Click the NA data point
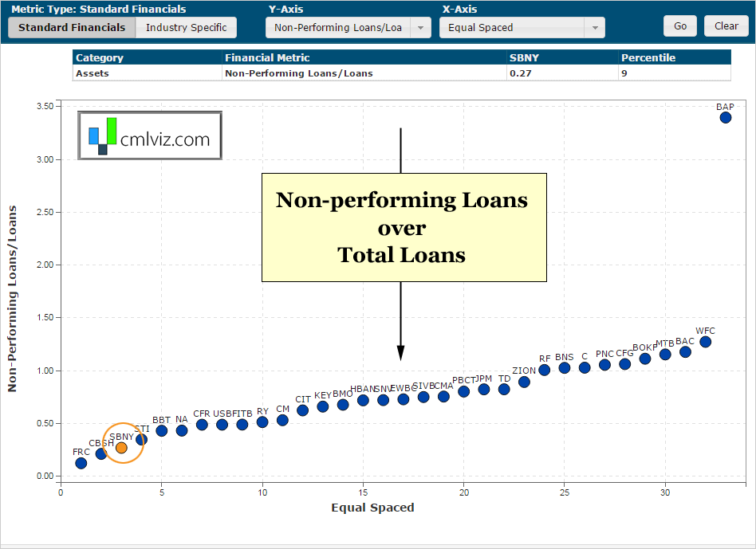 coord(182,430)
